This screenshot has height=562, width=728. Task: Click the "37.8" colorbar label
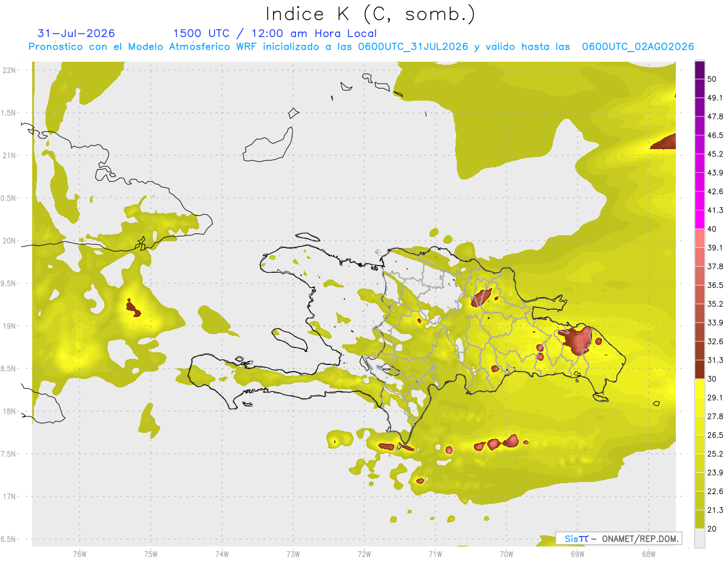tap(715, 266)
